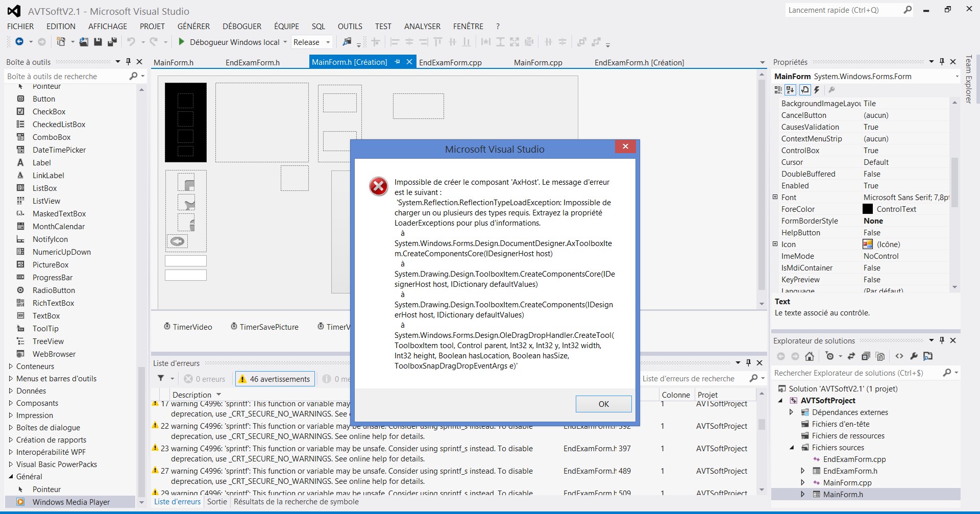Select MainForm.cpp in Solution Explorer
The image size is (980, 514).
click(847, 483)
